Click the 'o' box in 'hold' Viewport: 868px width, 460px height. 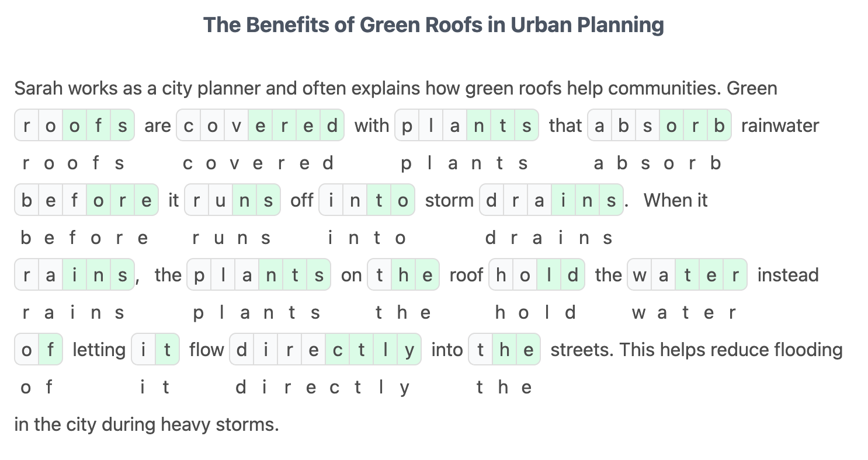(525, 275)
